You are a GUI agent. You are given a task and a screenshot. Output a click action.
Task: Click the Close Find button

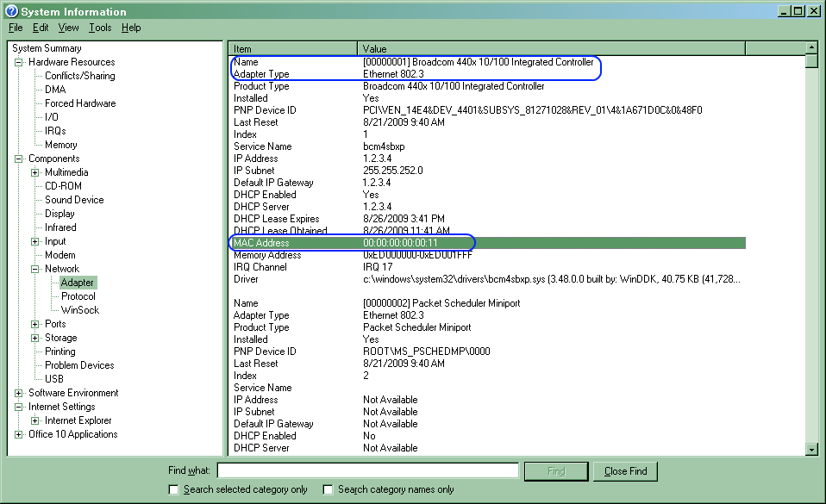point(625,471)
